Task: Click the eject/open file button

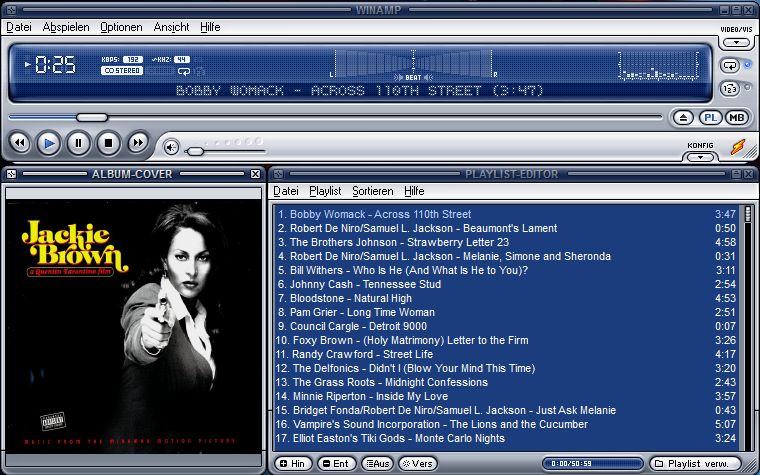Action: (683, 117)
